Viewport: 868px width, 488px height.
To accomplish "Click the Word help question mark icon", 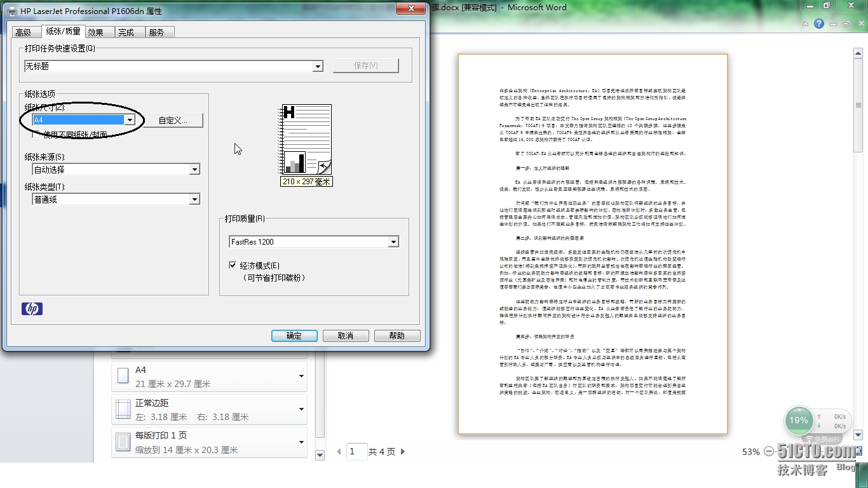I will pyautogui.click(x=819, y=24).
